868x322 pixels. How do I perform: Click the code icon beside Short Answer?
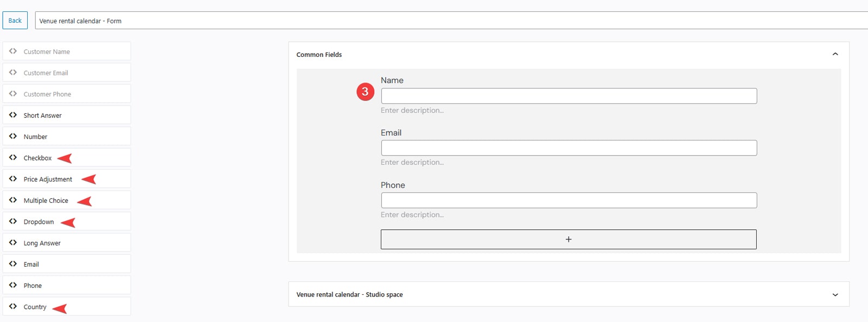point(13,115)
